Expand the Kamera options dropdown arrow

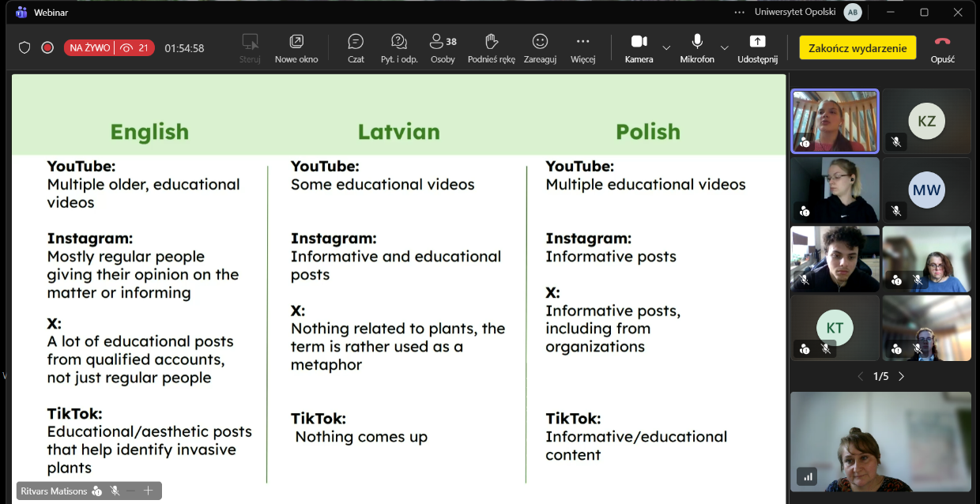pos(666,48)
